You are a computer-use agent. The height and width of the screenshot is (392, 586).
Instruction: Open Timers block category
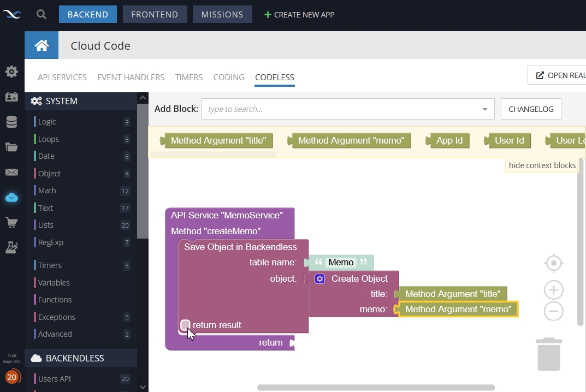click(x=81, y=265)
